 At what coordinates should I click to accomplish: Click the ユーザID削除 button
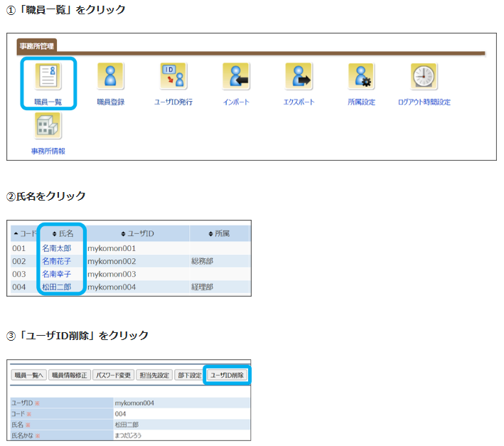point(227,375)
